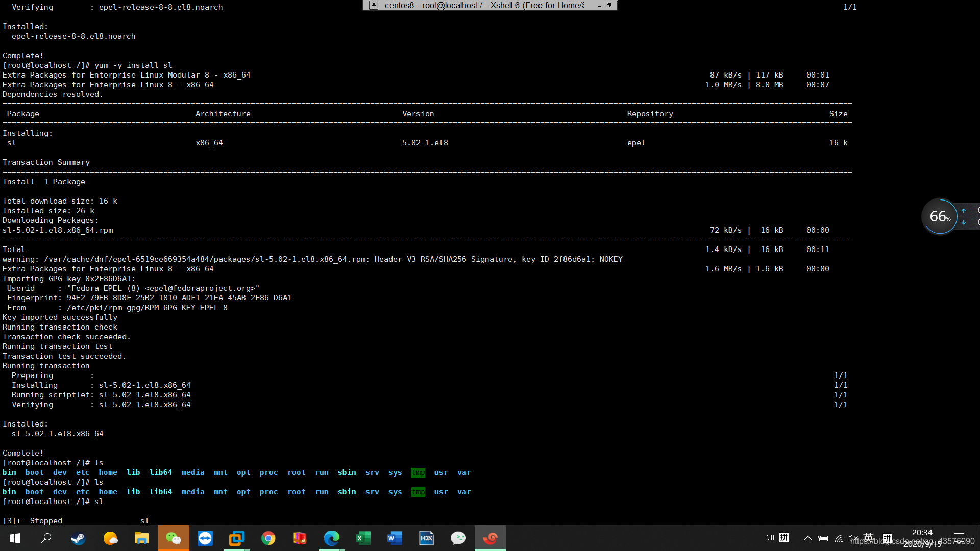
Task: Click 'Total download size: 16 k' line
Action: click(x=60, y=201)
